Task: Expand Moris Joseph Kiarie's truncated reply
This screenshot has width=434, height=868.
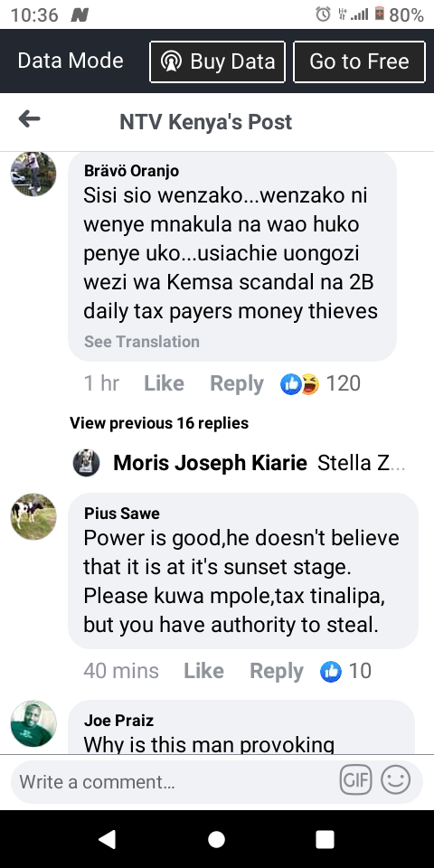Action: (x=239, y=463)
